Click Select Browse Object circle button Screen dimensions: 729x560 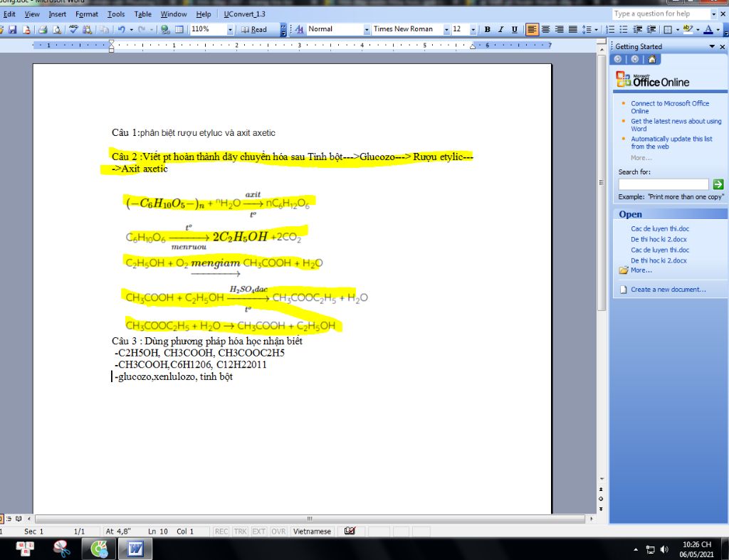point(601,499)
